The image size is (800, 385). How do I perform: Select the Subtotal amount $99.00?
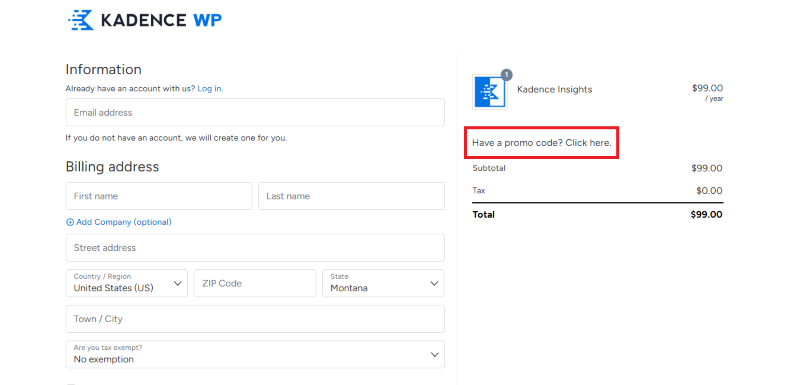pyautogui.click(x=707, y=168)
